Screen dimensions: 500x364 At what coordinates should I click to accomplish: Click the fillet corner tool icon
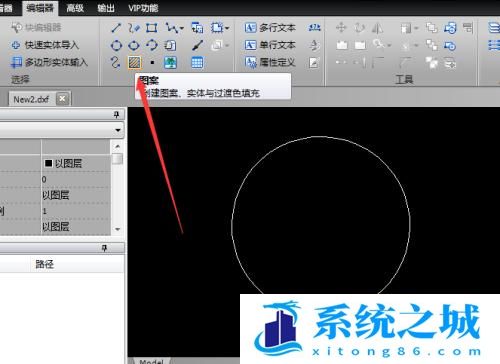tap(377, 62)
